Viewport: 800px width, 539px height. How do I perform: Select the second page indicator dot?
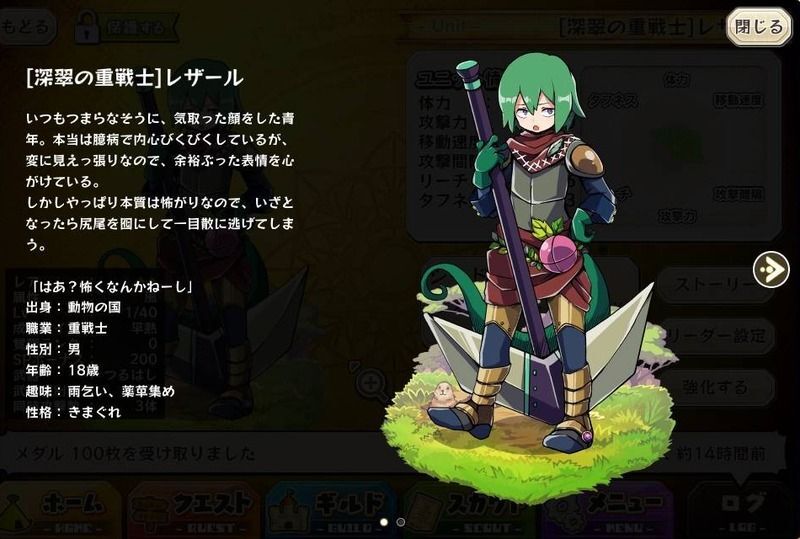pos(401,522)
